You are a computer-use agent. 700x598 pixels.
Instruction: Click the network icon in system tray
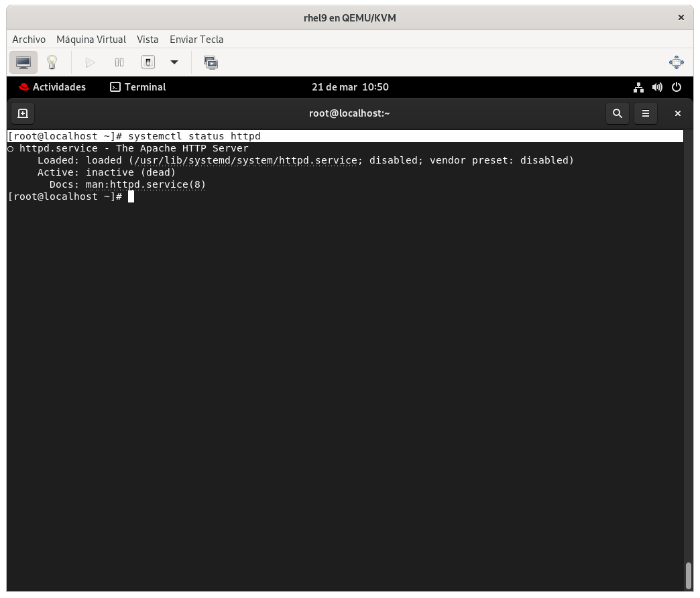coord(638,87)
